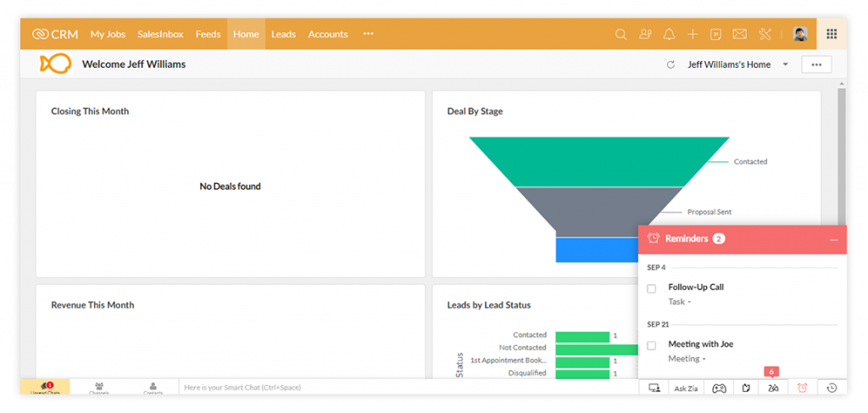Go to the My Jobs tab

(x=108, y=34)
